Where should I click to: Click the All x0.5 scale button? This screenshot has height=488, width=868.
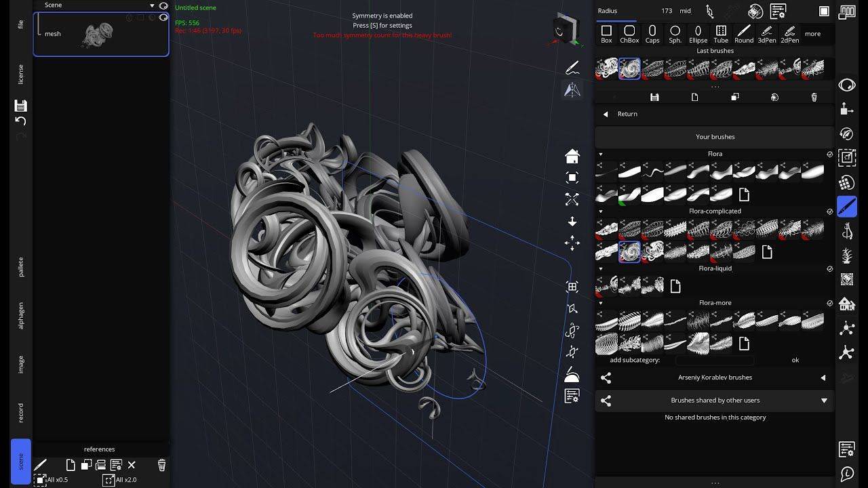pos(51,480)
